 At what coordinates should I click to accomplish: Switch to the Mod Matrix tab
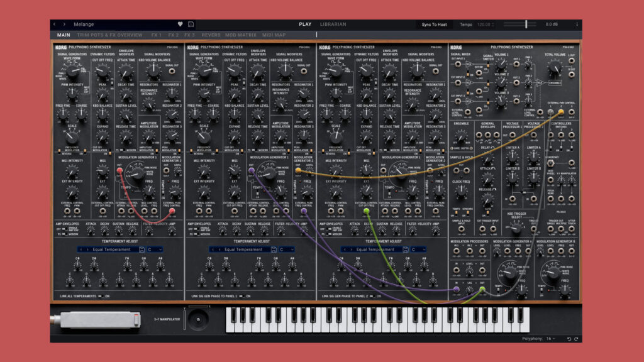241,34
